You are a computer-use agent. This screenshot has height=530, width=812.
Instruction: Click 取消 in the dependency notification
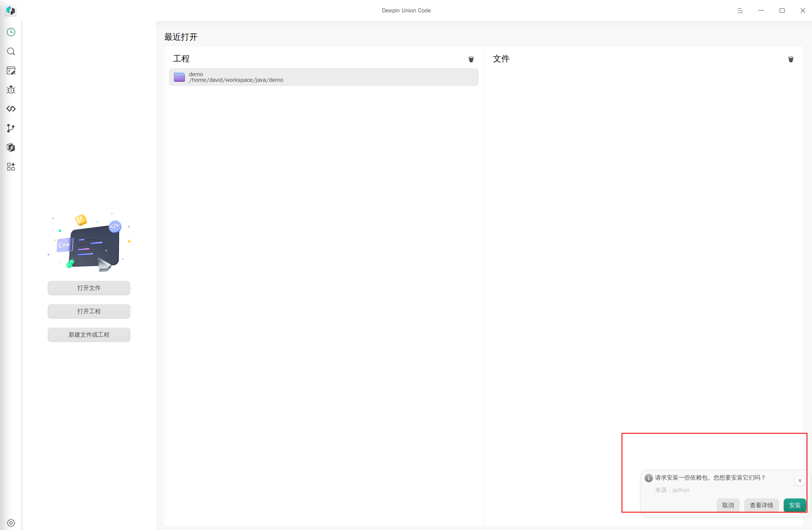pos(728,505)
